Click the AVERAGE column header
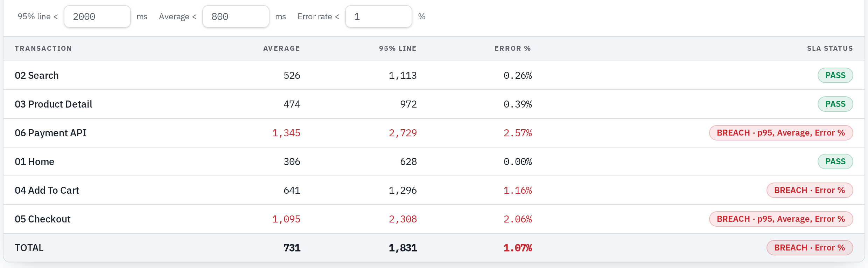This screenshot has width=868, height=268. [282, 49]
